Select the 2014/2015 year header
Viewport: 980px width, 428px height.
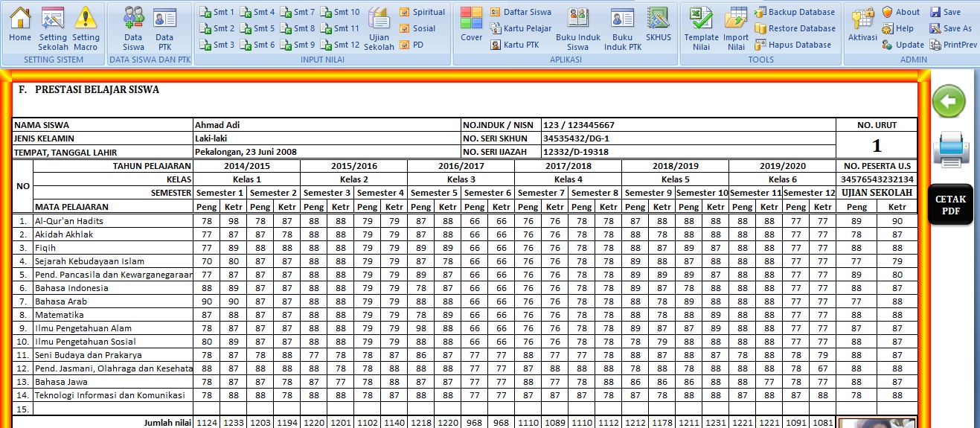246,166
